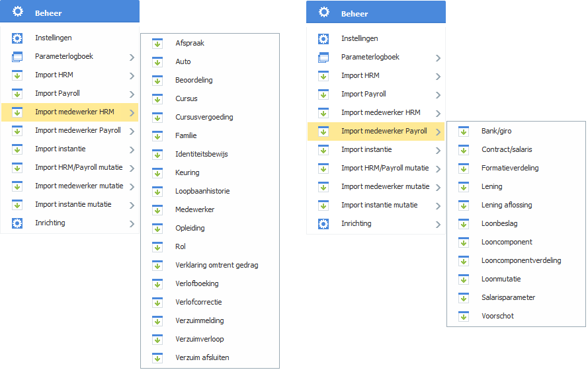
Task: Click the Loonbeslag import icon
Action: tap(464, 224)
